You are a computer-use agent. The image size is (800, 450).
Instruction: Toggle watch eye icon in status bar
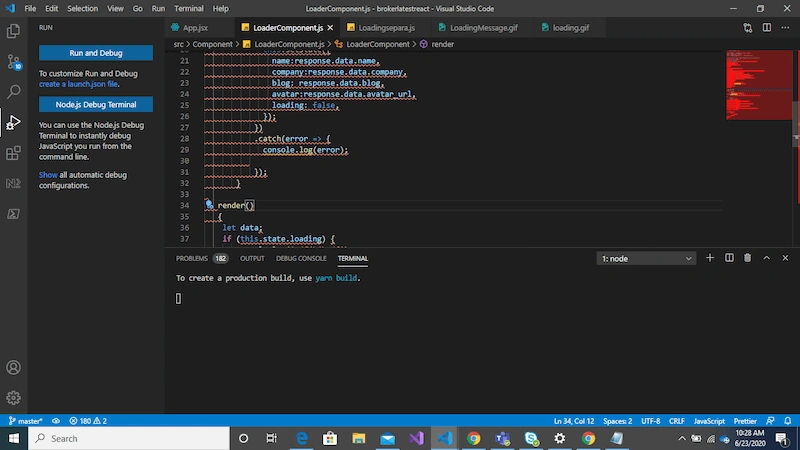point(56,421)
